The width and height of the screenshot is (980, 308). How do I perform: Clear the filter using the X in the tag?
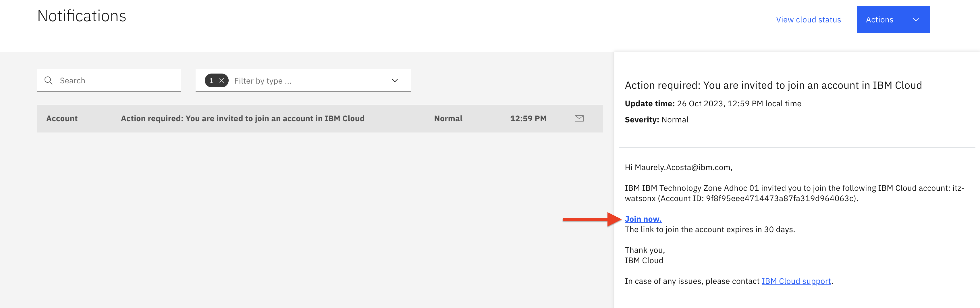222,80
